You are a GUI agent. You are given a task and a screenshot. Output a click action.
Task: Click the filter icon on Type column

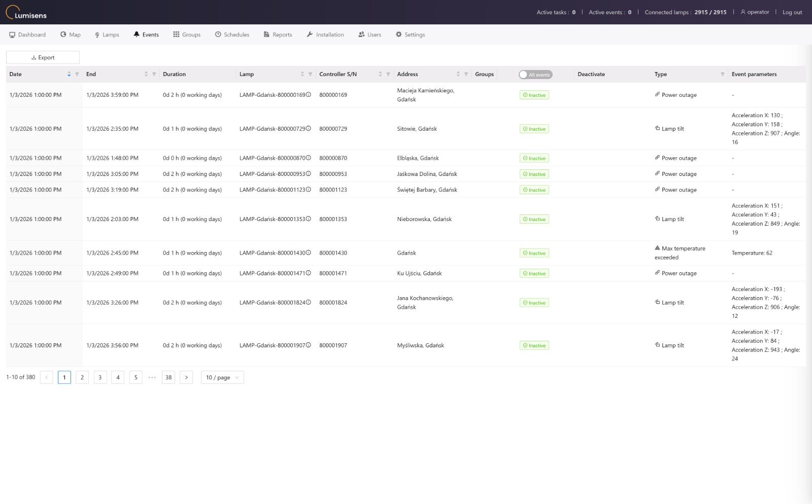pyautogui.click(x=723, y=74)
